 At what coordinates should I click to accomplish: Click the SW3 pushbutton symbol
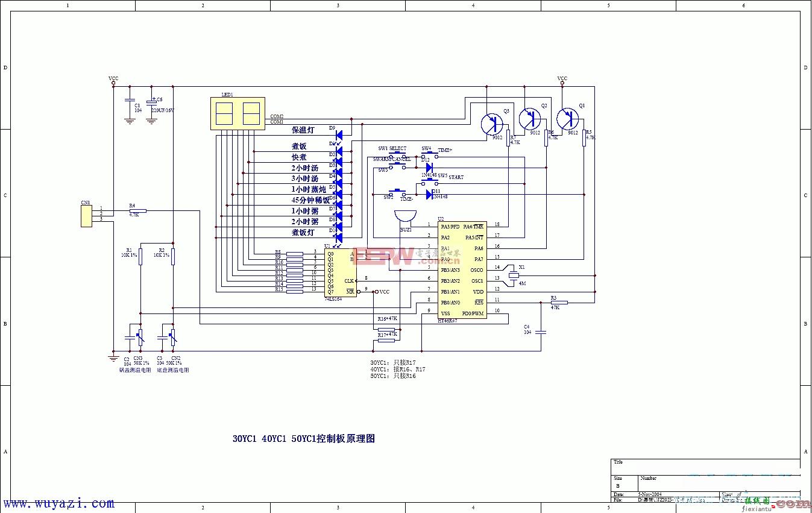click(x=397, y=166)
